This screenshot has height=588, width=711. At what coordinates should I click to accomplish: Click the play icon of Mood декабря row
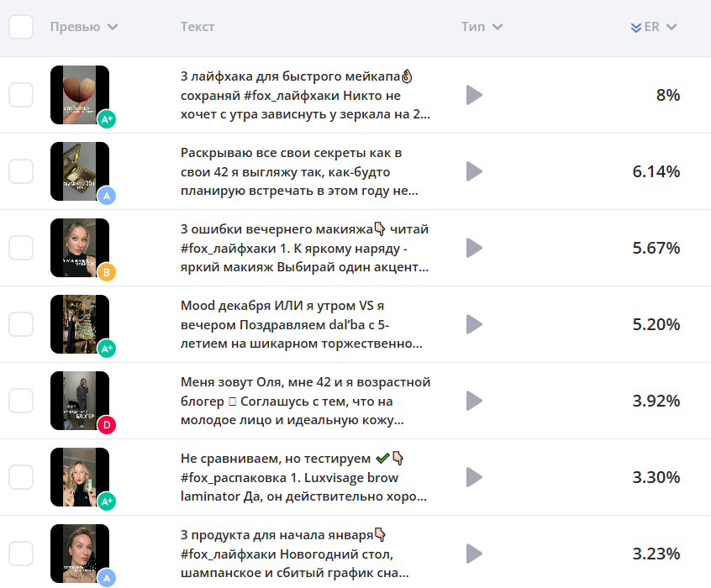[x=474, y=324]
